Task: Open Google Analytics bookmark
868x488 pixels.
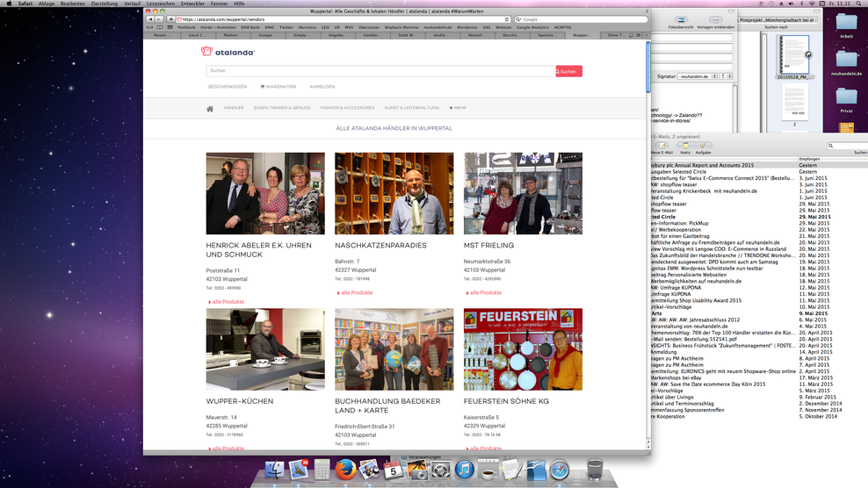Action: [x=532, y=27]
